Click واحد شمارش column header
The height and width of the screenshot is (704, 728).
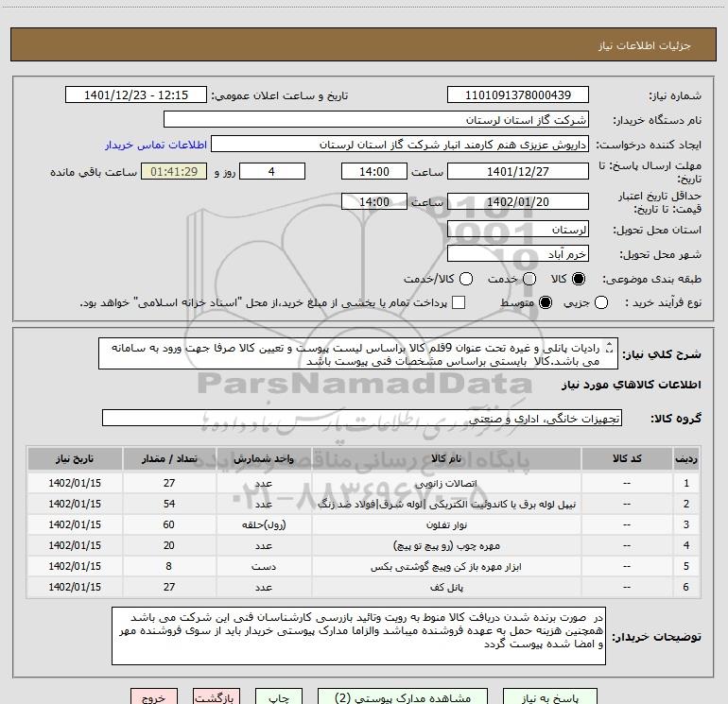263,459
